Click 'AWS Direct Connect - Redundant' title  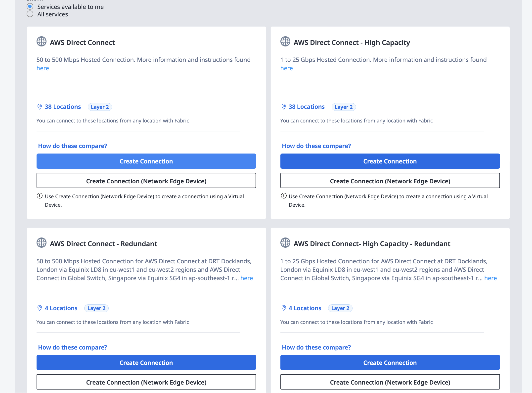point(103,244)
